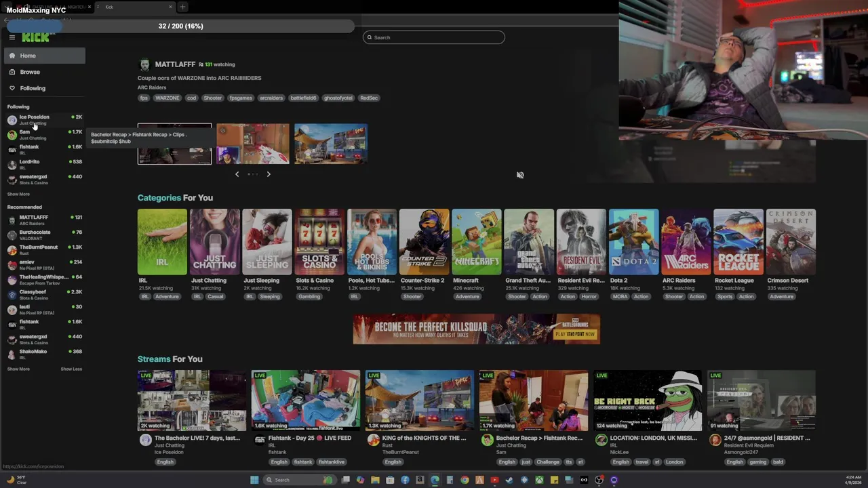Open OBS Studio from taskbar
868x488 pixels.
[x=599, y=480]
